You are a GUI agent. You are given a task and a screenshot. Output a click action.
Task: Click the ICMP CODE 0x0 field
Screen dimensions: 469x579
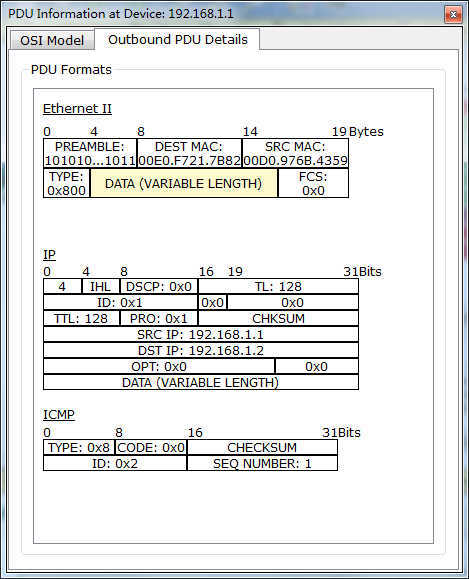(151, 448)
